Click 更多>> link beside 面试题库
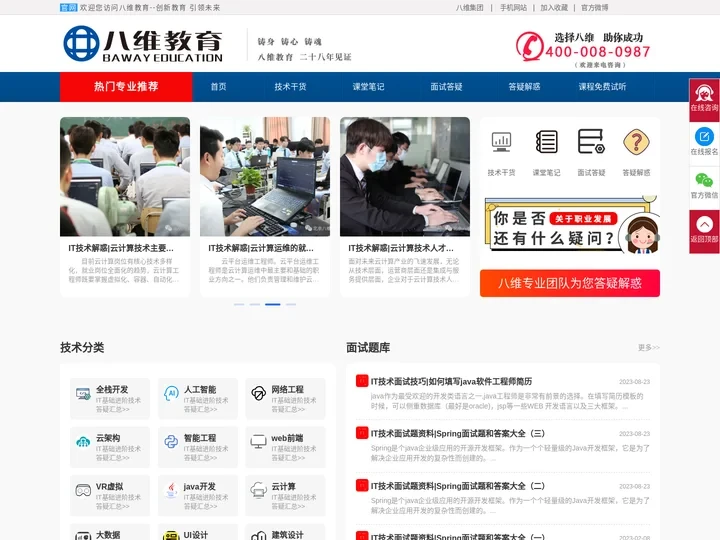 [649, 348]
